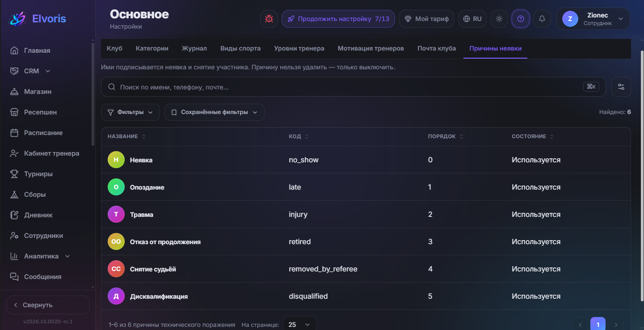Screen dimensions: 644x330
Task: Open Ресепшен section
Action: [40, 112]
